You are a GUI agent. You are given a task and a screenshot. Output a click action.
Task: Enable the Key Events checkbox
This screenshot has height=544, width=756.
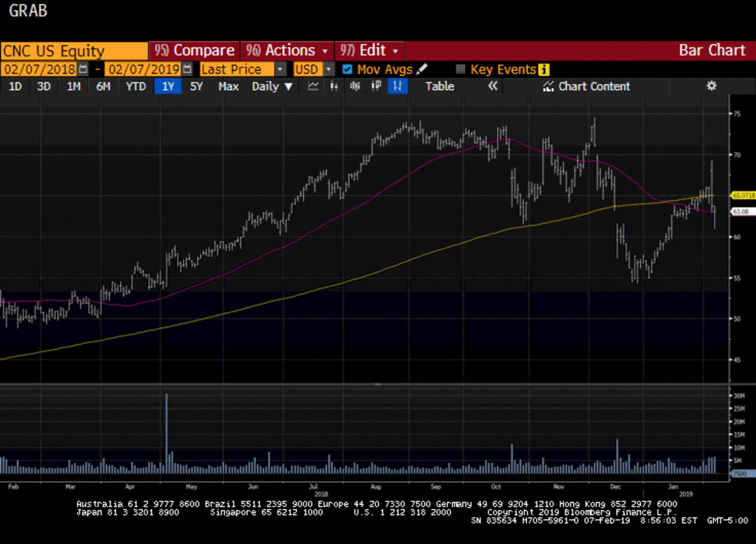[x=461, y=69]
